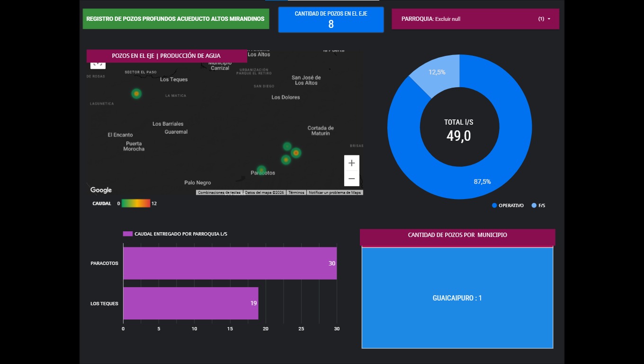Click the orange-red hotspot near Cortada de Maturín
644x364 pixels.
[296, 153]
